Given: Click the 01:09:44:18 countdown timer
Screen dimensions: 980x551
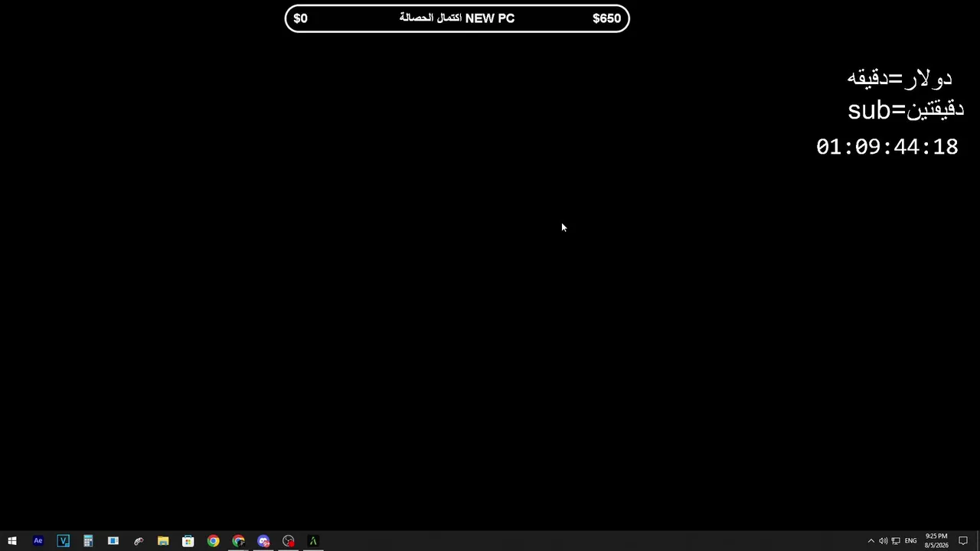Looking at the screenshot, I should pyautogui.click(x=887, y=147).
